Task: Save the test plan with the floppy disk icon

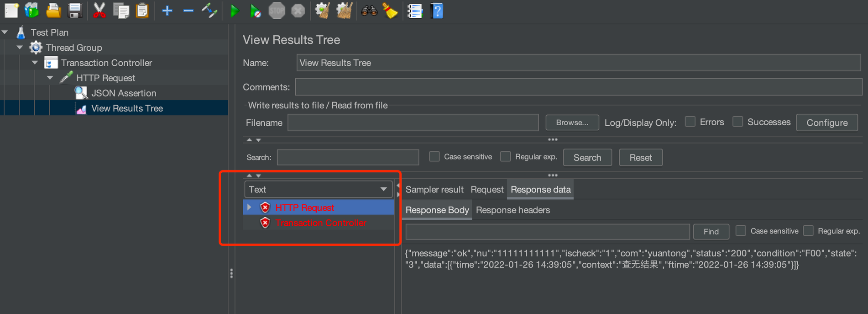Action: 75,11
